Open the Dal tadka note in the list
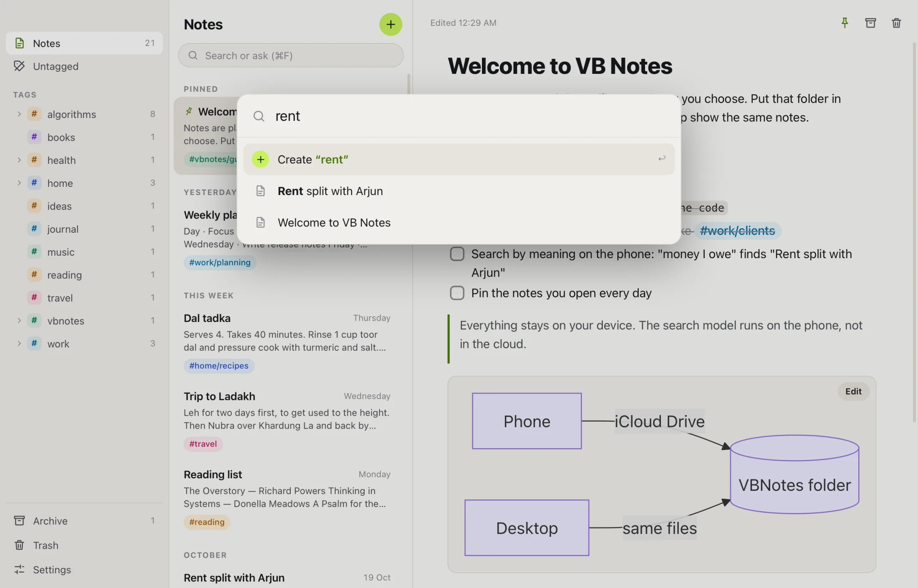 (x=287, y=342)
